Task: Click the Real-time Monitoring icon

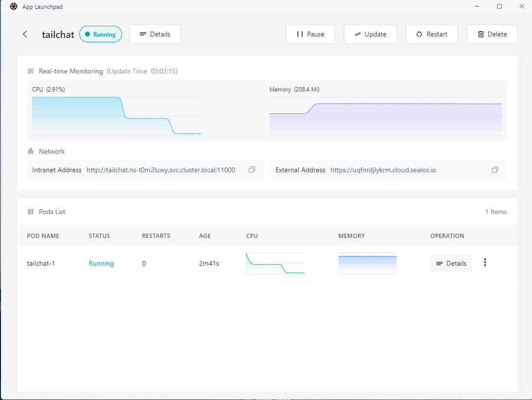Action: [31, 71]
